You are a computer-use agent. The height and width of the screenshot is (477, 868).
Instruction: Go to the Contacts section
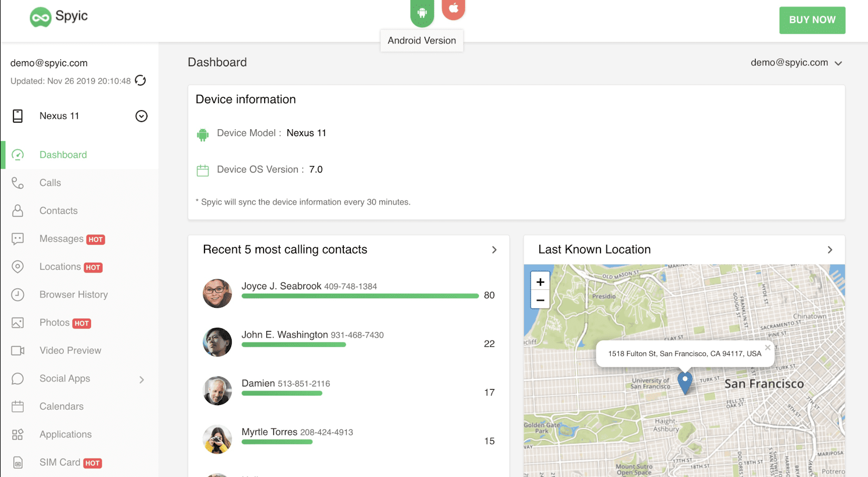59,211
